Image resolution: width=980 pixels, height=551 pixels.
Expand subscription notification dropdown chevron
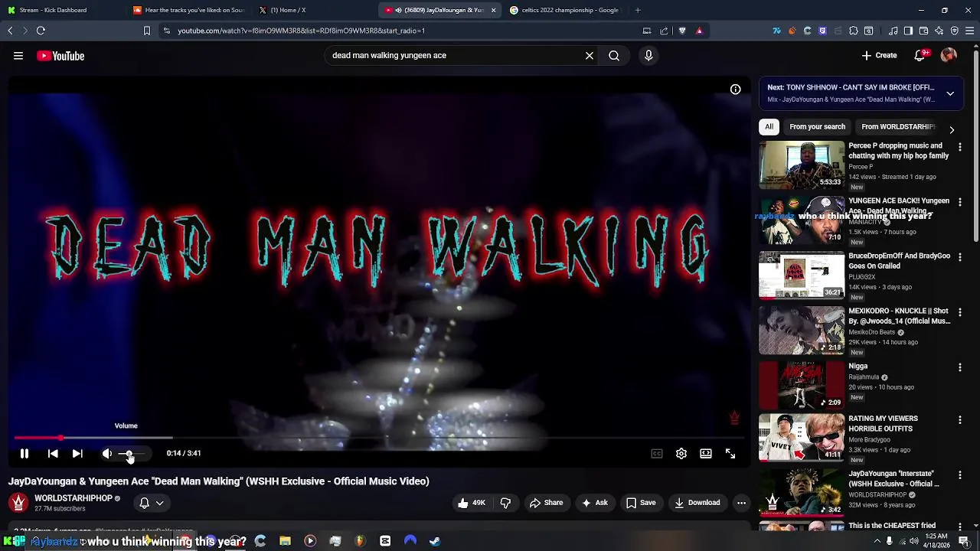(160, 503)
